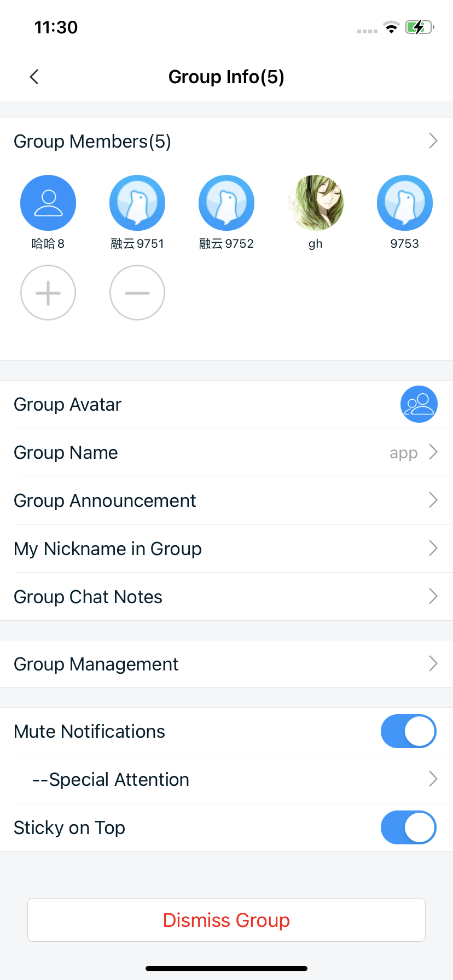This screenshot has width=453, height=980.
Task: Open the 哈哈8 member avatar
Action: tap(48, 203)
